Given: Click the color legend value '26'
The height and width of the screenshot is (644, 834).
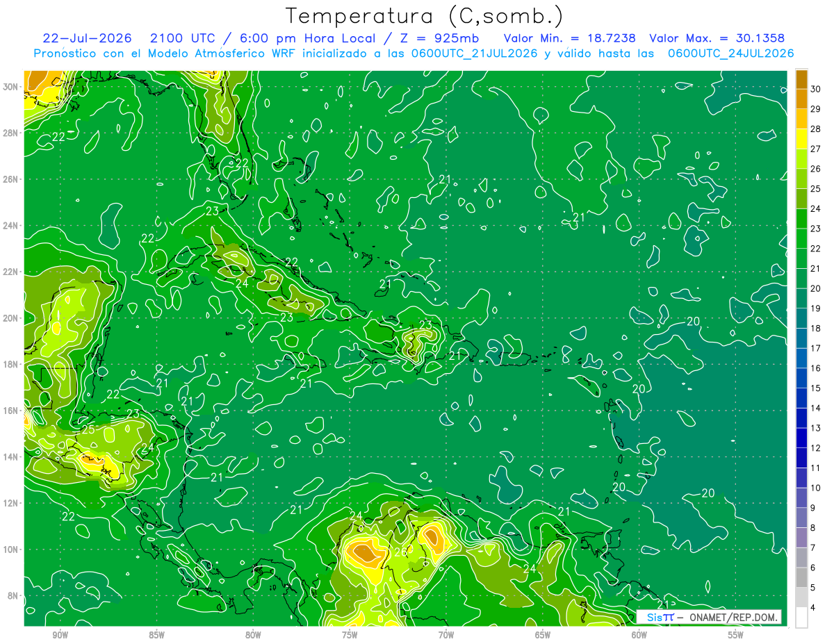Looking at the screenshot, I should (816, 169).
